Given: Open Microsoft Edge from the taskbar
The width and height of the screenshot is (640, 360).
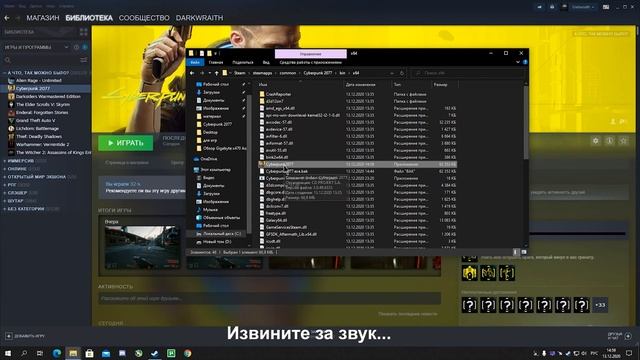Looking at the screenshot, I should 57,353.
